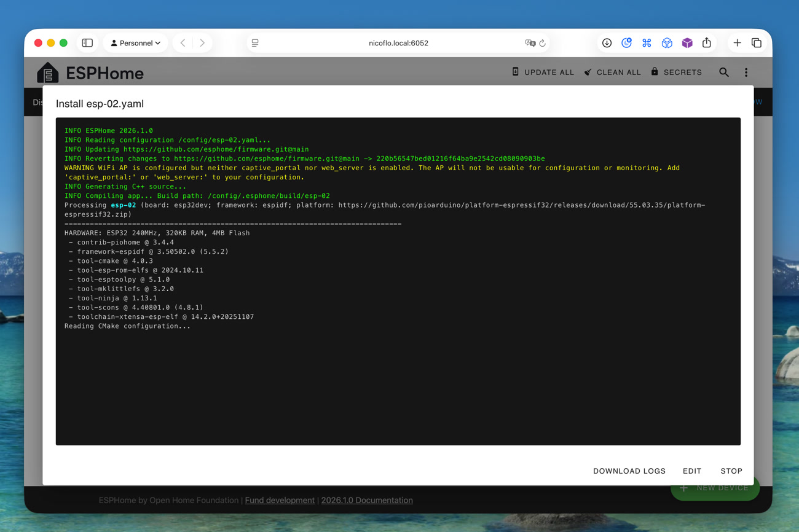Toggle the Safari sidebar icon

pyautogui.click(x=87, y=43)
